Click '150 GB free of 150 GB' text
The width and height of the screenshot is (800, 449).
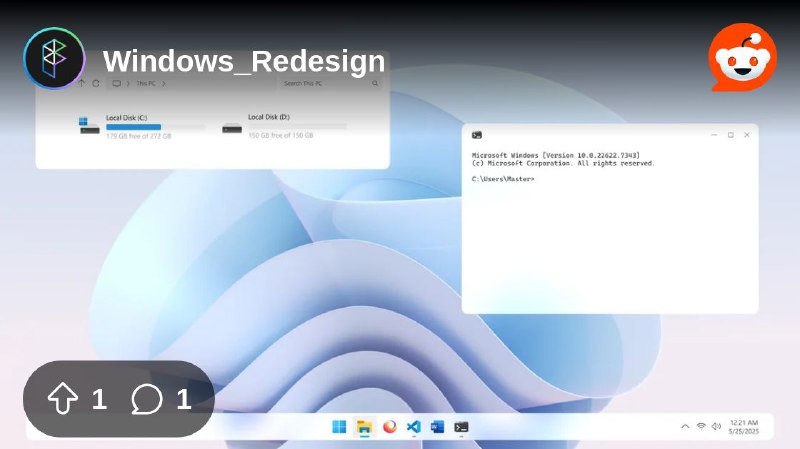pyautogui.click(x=281, y=135)
